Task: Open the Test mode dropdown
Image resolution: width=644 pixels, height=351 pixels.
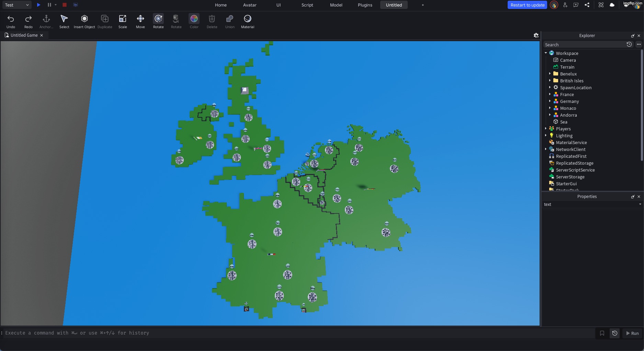Action: [x=16, y=5]
